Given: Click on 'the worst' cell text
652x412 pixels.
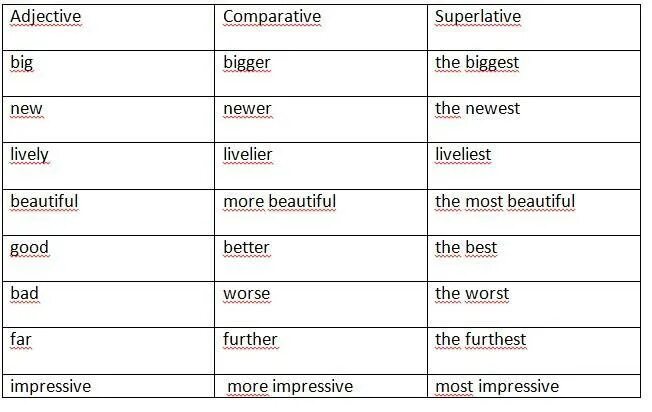Looking at the screenshot, I should coord(472,294).
